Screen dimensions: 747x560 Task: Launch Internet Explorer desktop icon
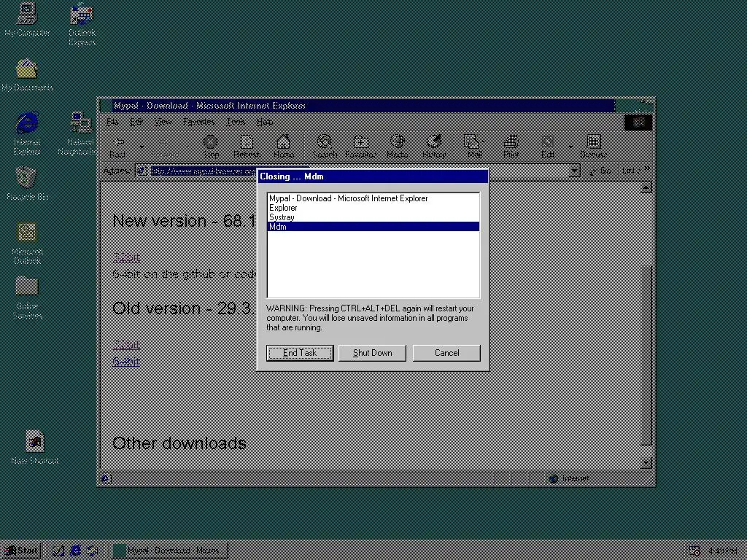pyautogui.click(x=27, y=133)
